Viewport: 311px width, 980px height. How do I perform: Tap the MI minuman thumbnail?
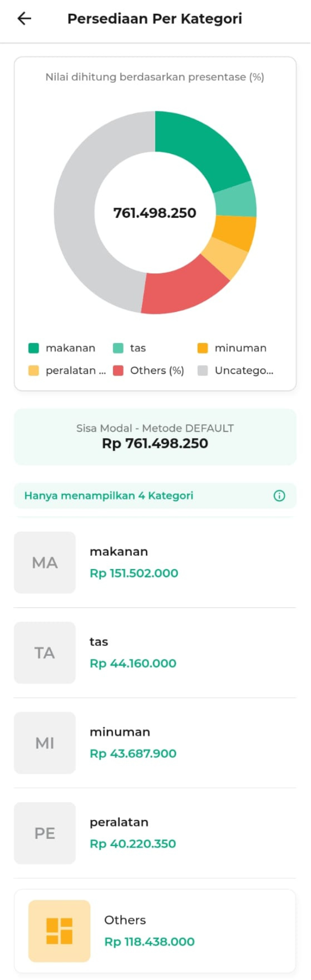point(45,743)
